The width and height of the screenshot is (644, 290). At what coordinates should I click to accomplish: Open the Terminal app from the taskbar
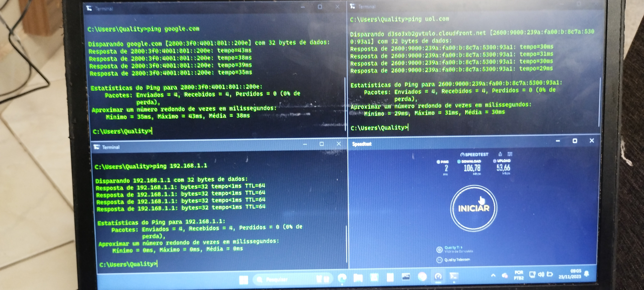(454, 276)
